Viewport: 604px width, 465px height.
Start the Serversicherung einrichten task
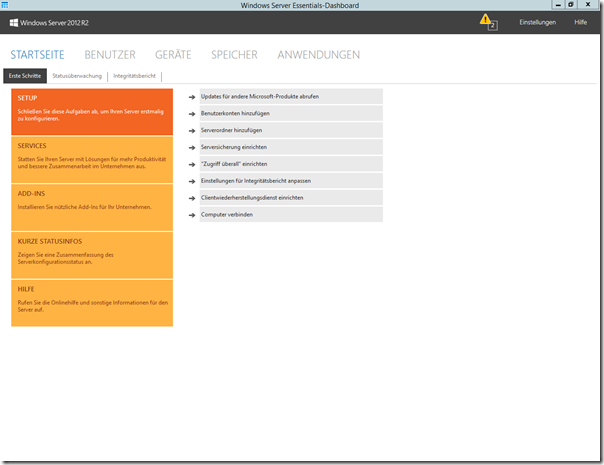coord(291,147)
